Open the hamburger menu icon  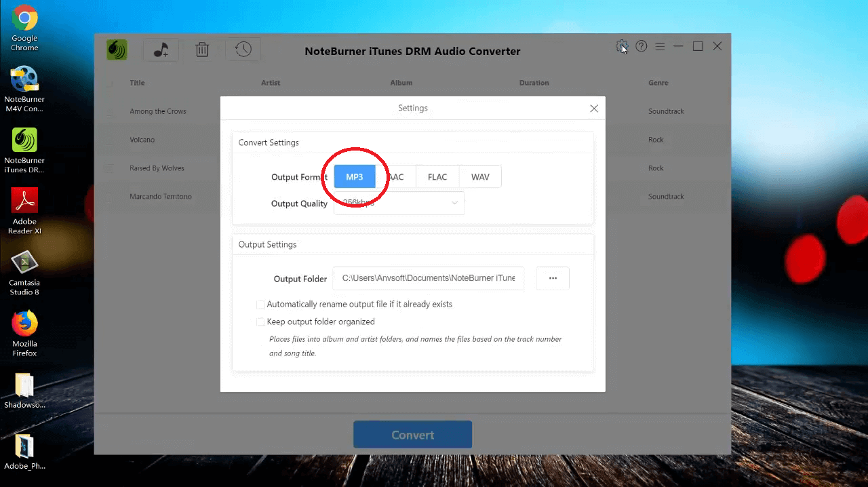tap(660, 46)
